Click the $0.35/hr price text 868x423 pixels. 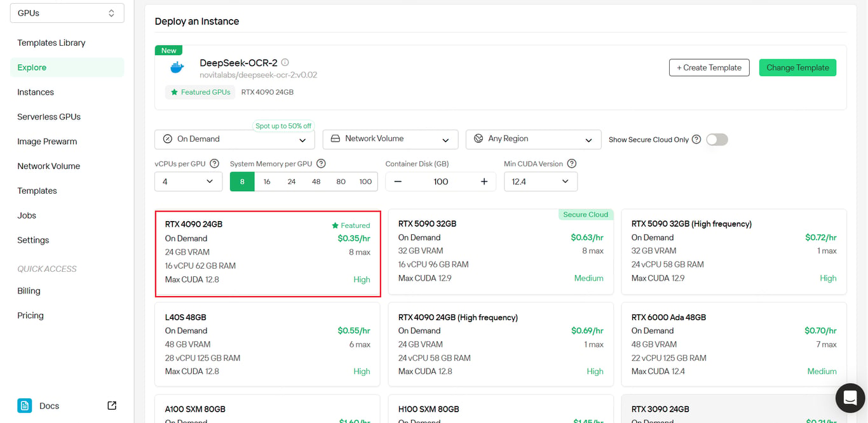[354, 239]
